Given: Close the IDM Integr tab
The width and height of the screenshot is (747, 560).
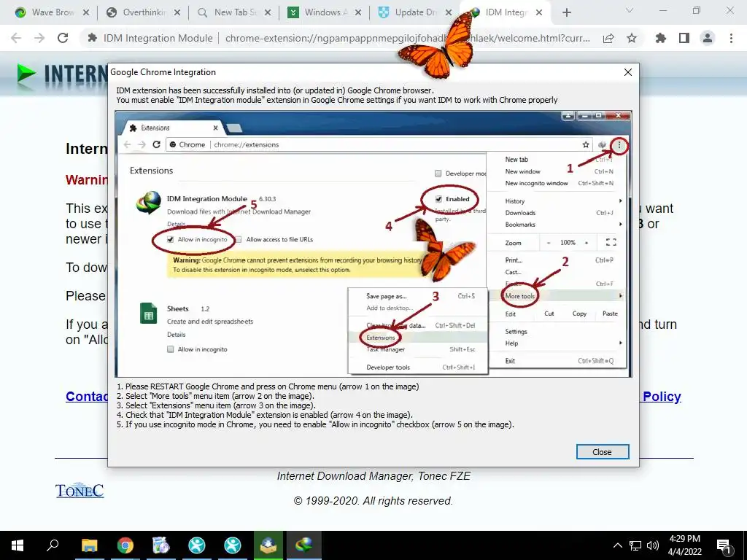Looking at the screenshot, I should (539, 12).
